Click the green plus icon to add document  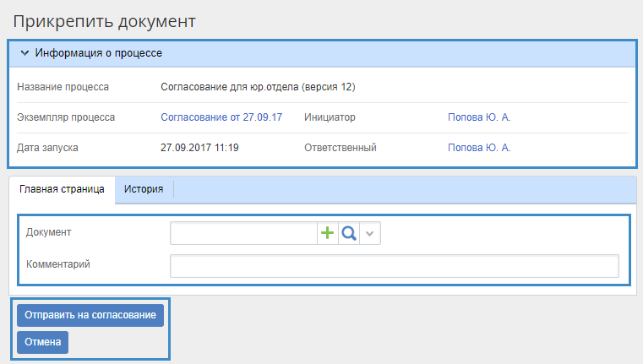click(x=328, y=233)
